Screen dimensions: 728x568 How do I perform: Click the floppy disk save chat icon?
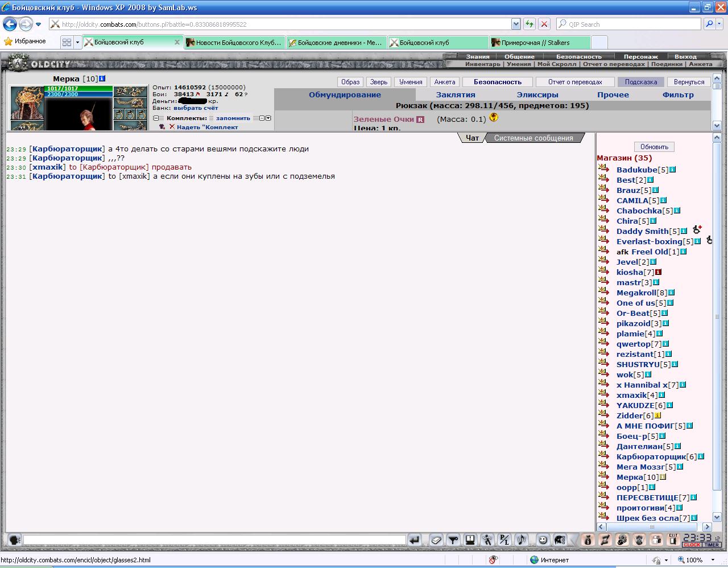470,540
